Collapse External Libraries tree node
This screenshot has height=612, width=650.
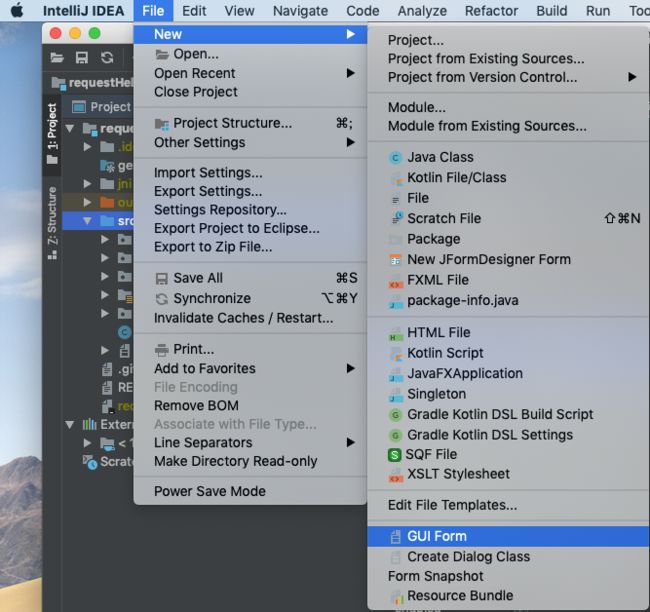pyautogui.click(x=70, y=425)
